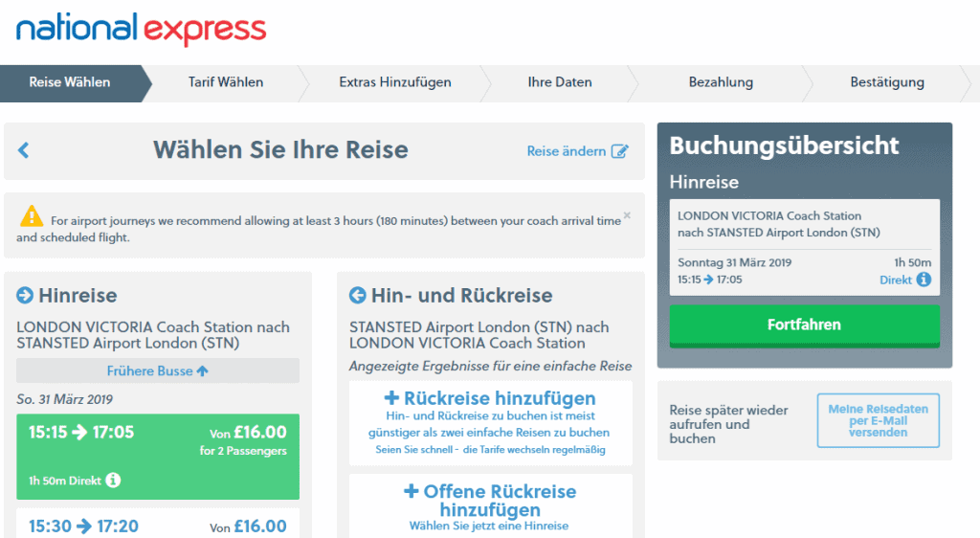Select the 15:15 to 17:05 journey card
Screen dimensions: 980x538
point(158,456)
